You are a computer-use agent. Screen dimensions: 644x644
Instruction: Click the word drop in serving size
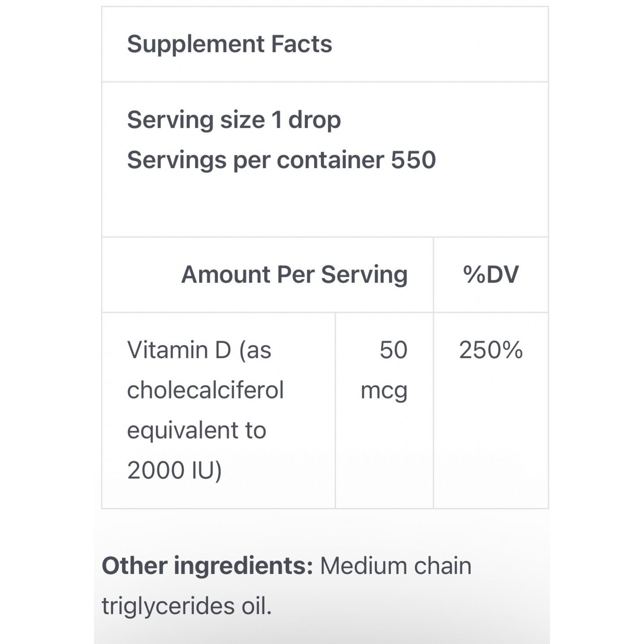click(314, 120)
